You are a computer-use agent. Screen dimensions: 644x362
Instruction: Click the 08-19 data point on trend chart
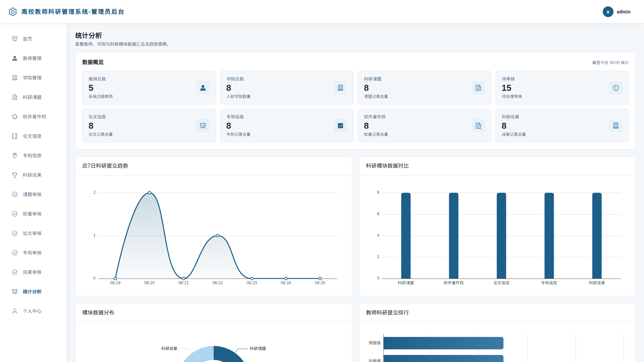tap(115, 279)
